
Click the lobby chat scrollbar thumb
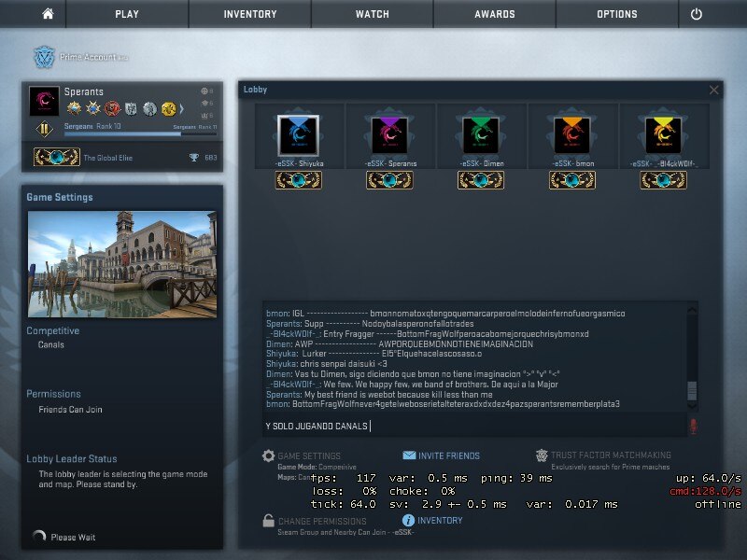tap(692, 391)
